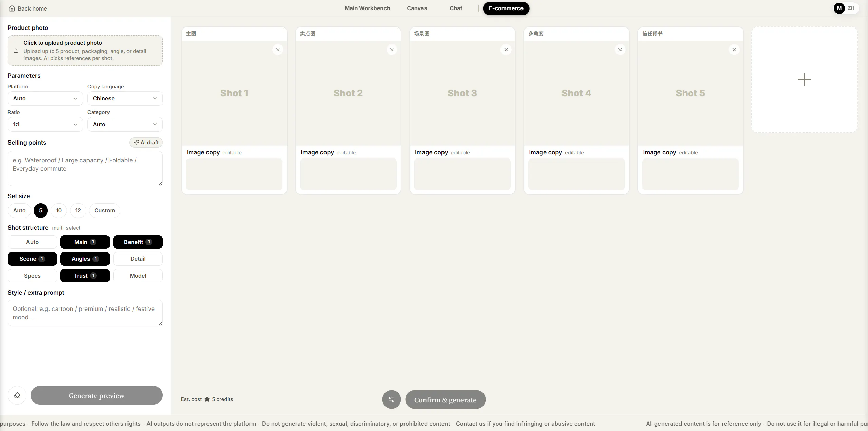Click the eraser clear icon at bottom left
This screenshot has width=868, height=431.
pos(17,395)
